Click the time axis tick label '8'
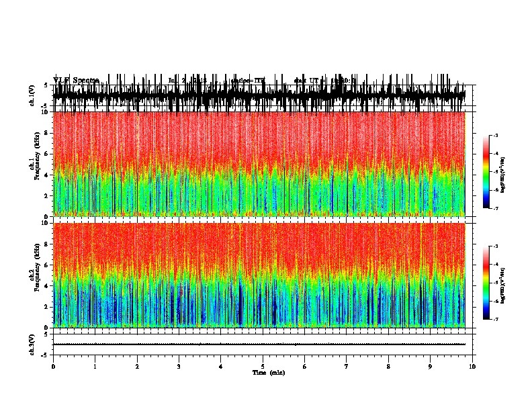Image resolution: width=532 pixels, height=411 pixels. 388,367
